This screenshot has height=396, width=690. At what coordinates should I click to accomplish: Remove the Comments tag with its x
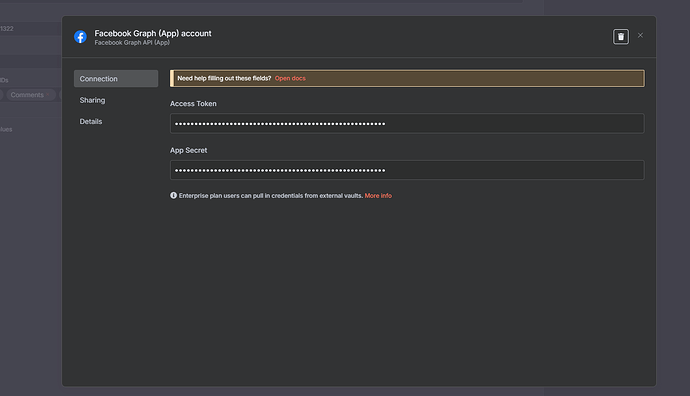[x=48, y=95]
